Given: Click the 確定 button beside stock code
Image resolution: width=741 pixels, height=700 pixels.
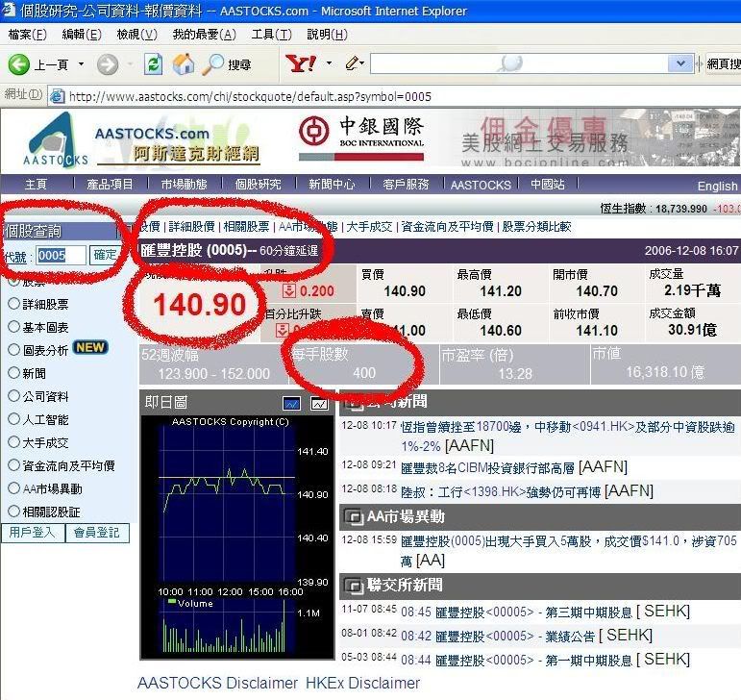Looking at the screenshot, I should point(104,255).
